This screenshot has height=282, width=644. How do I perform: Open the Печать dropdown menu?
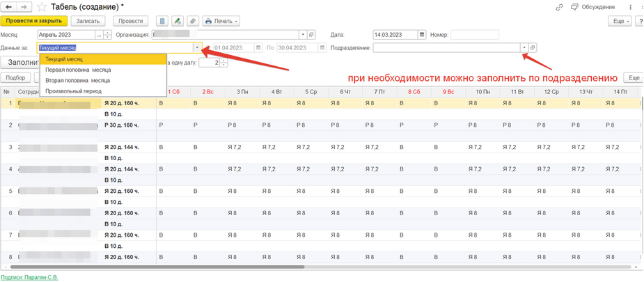221,21
